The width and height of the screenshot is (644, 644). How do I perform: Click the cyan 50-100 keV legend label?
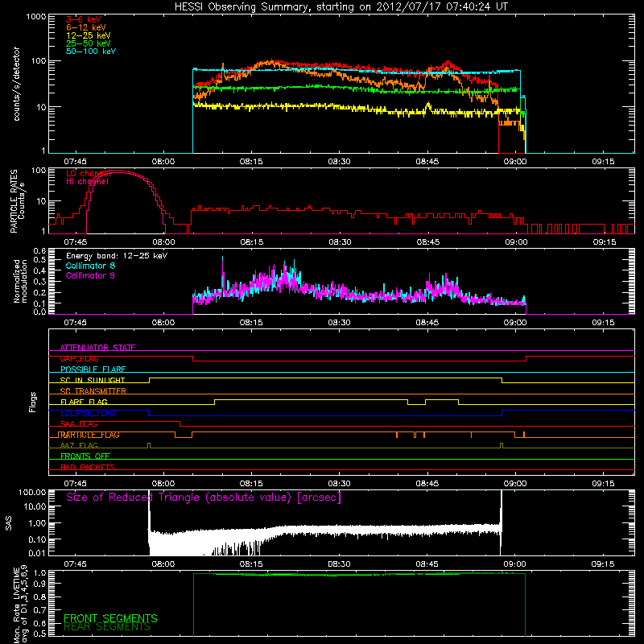tap(91, 52)
